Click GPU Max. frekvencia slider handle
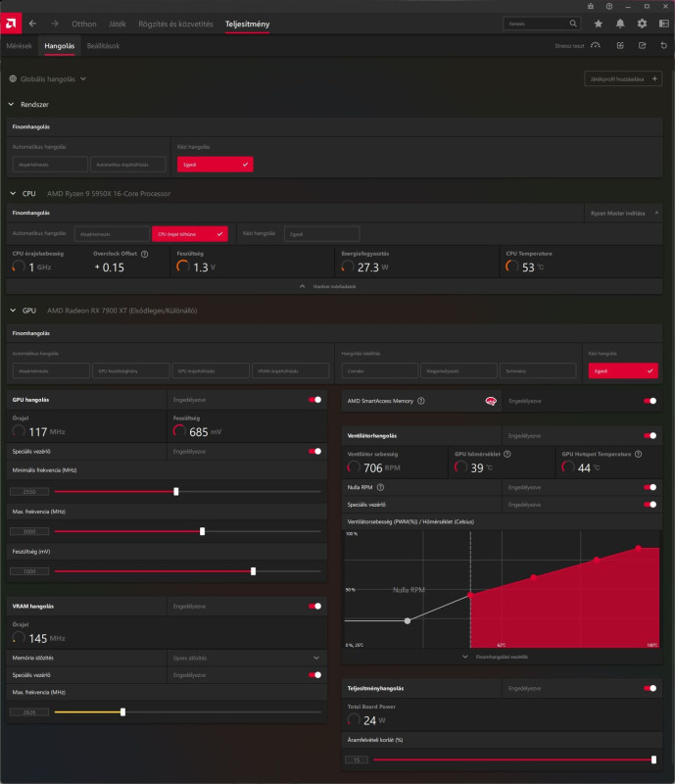Image resolution: width=675 pixels, height=784 pixels. click(x=202, y=531)
